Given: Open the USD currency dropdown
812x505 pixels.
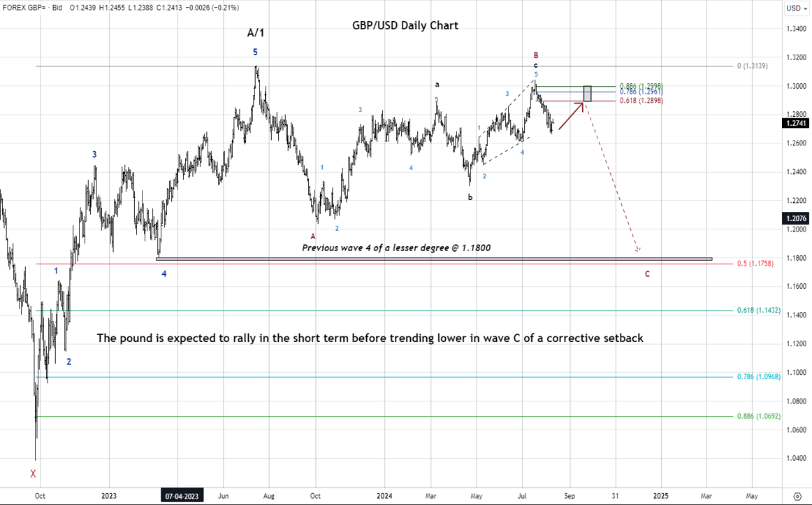Looking at the screenshot, I should click(x=796, y=8).
